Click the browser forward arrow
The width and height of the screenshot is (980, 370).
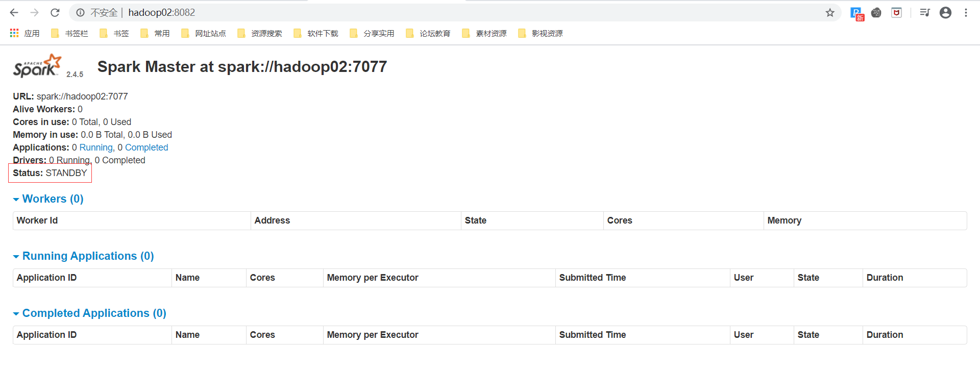point(35,12)
